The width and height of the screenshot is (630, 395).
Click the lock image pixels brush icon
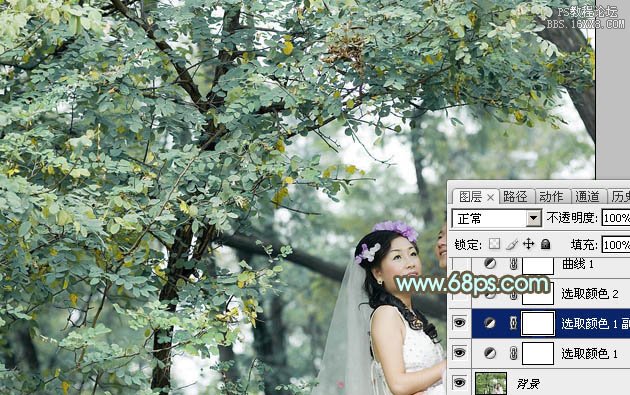511,244
